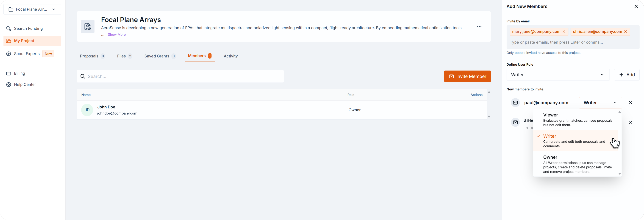Click the project document icon in header
The image size is (644, 220).
(88, 27)
